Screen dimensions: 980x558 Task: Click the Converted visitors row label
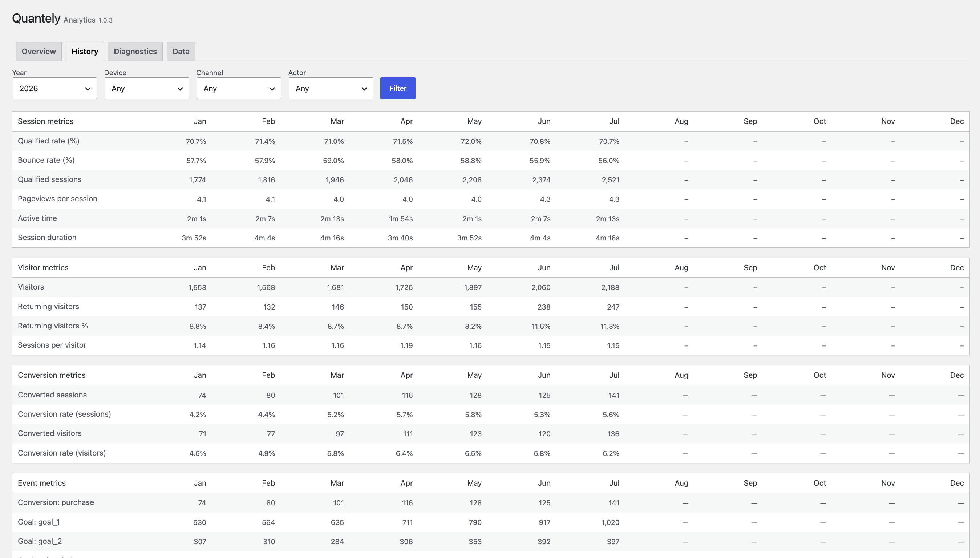coord(50,433)
